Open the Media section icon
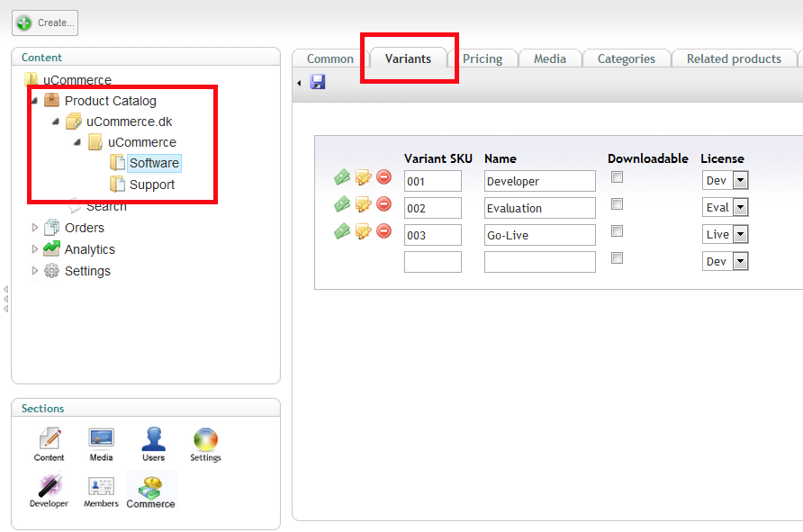Image resolution: width=803 pixels, height=532 pixels. 101,445
